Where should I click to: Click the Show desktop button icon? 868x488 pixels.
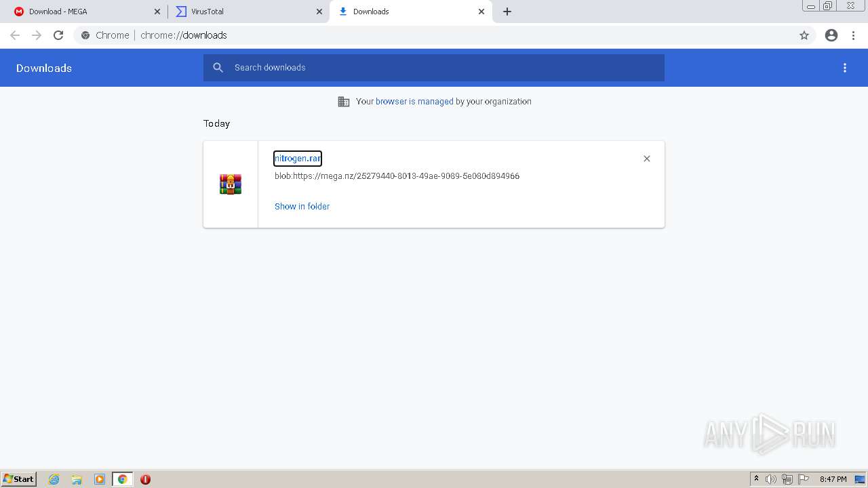tap(860, 479)
